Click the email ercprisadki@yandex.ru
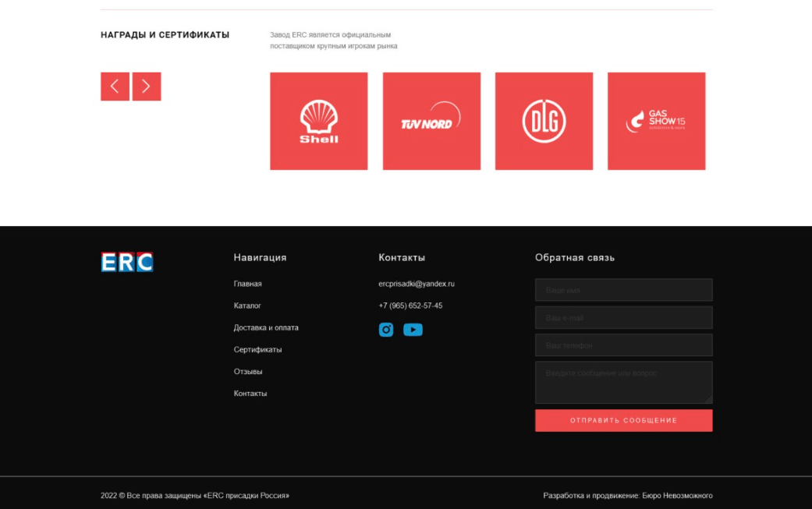Image resolution: width=812 pixels, height=509 pixels. point(417,284)
